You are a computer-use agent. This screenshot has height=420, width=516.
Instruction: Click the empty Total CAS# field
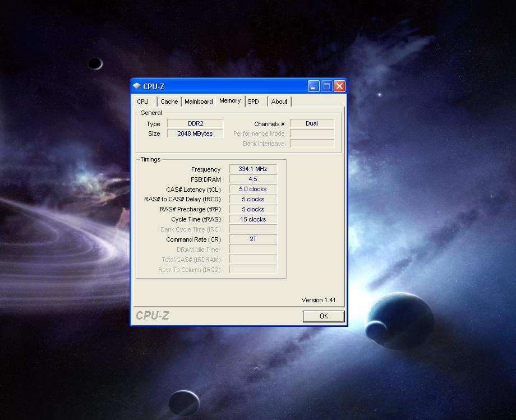pyautogui.click(x=253, y=260)
